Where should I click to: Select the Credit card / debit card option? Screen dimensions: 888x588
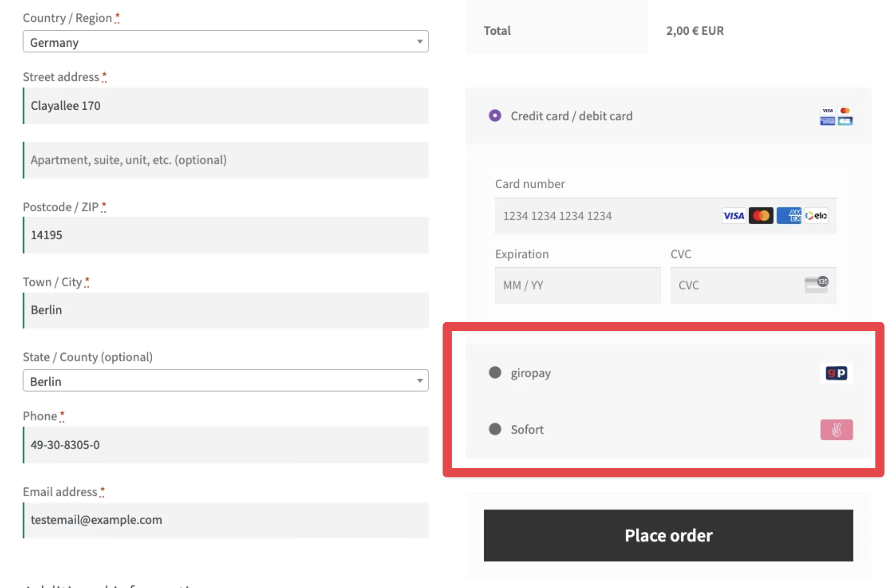click(495, 116)
